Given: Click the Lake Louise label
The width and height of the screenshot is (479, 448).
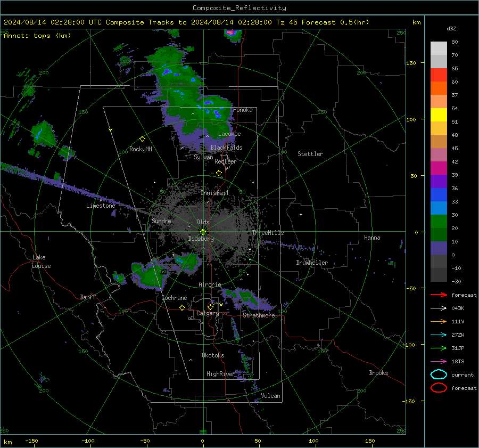Looking at the screenshot, I should (x=42, y=262).
